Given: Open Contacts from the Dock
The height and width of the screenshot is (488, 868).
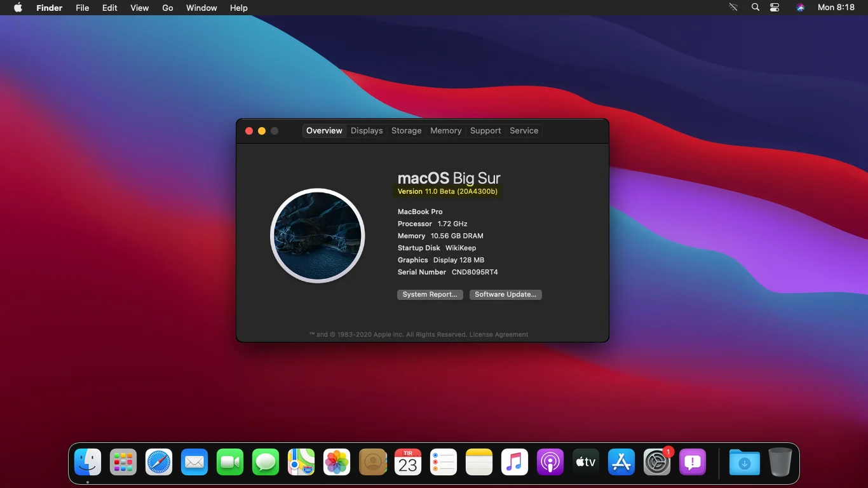Looking at the screenshot, I should tap(372, 462).
